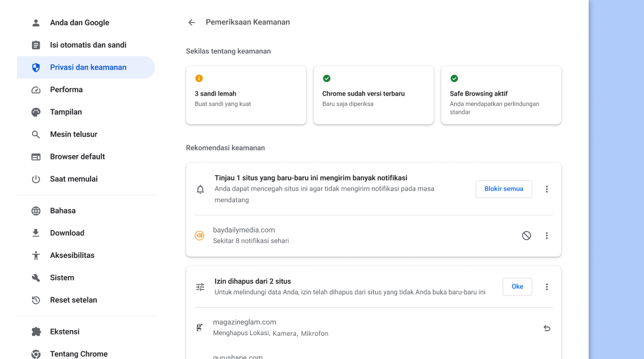The width and height of the screenshot is (644, 359).
Task: Click the baydailymedia.com site favicon
Action: point(199,235)
